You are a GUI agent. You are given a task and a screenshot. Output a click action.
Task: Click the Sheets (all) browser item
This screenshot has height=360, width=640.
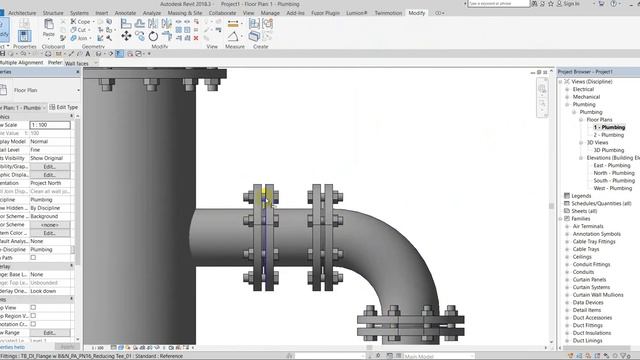584,211
